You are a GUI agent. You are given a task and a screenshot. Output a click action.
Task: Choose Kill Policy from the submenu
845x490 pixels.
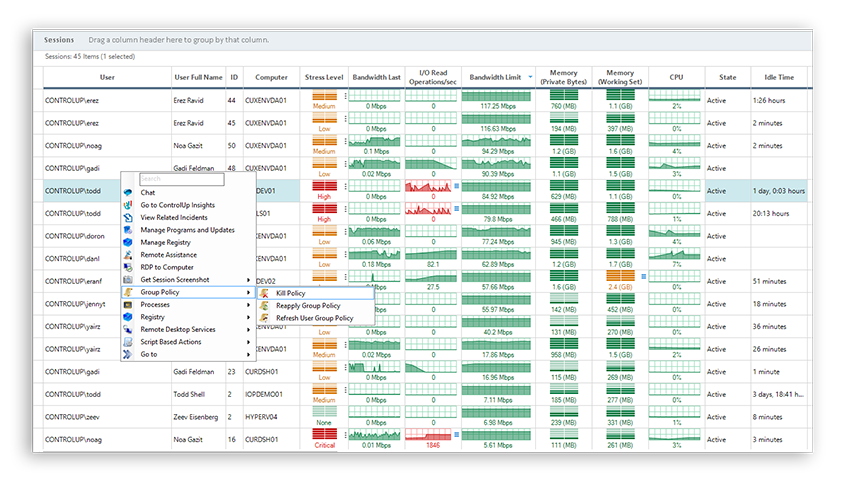click(x=315, y=293)
